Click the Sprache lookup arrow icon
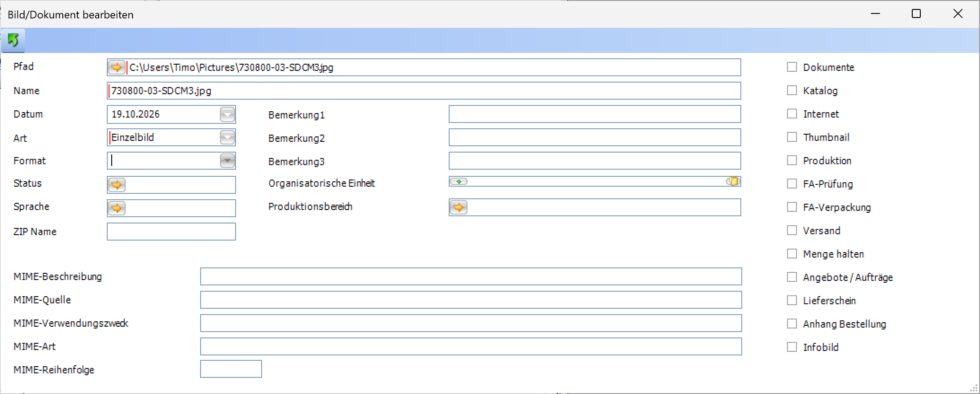 [x=117, y=208]
